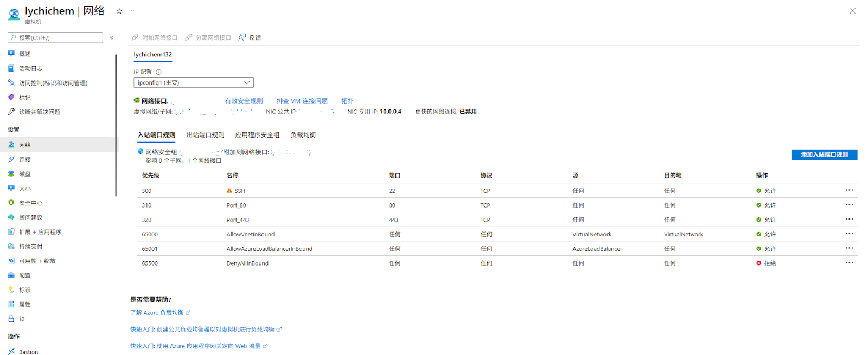Open the 标识 identity key icon
Screen dimensions: 868x355
pyautogui.click(x=11, y=290)
